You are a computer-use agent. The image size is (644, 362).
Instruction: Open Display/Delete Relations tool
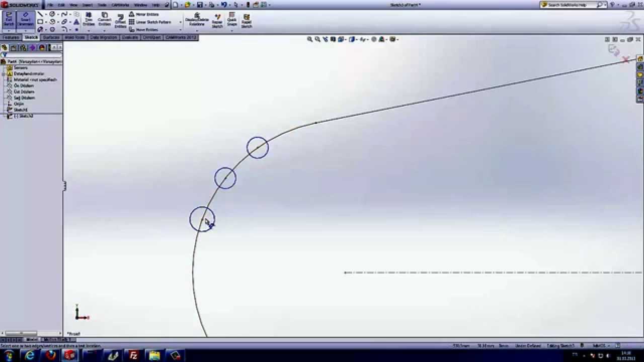(x=197, y=19)
